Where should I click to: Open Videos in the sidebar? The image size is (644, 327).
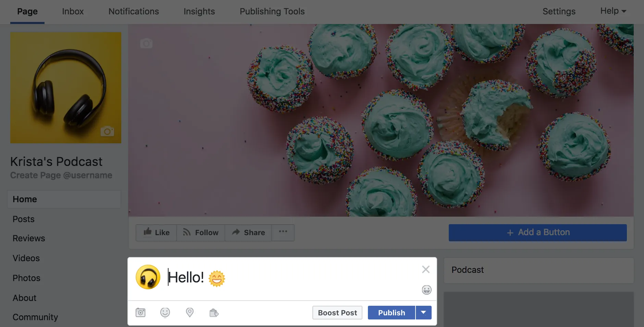coord(26,258)
